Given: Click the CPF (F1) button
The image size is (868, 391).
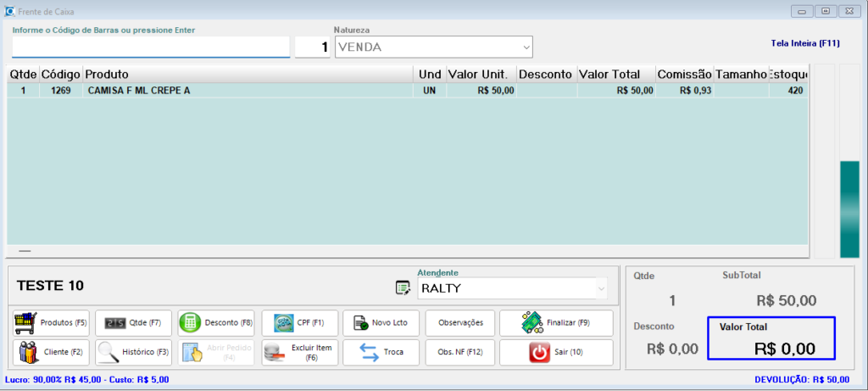Looking at the screenshot, I should point(299,322).
